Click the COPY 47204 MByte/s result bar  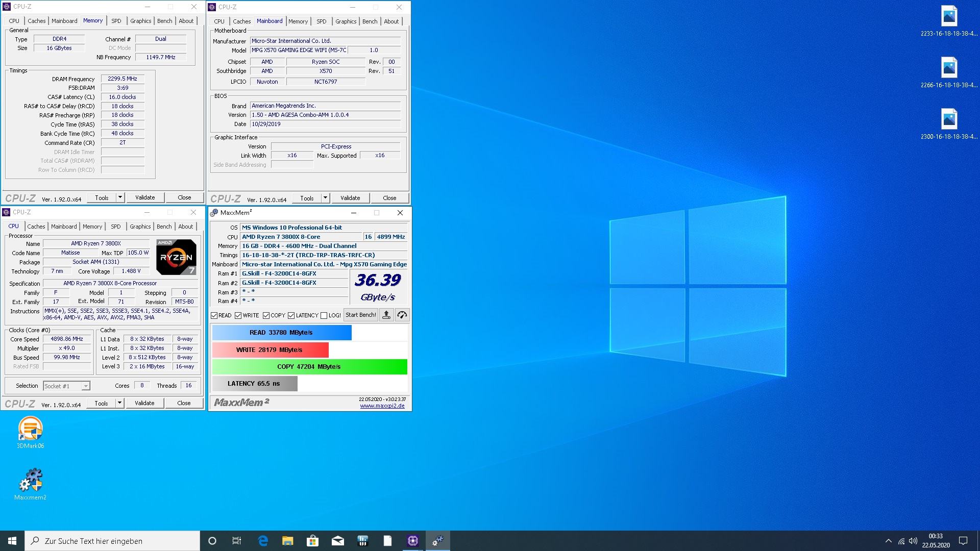tap(310, 367)
